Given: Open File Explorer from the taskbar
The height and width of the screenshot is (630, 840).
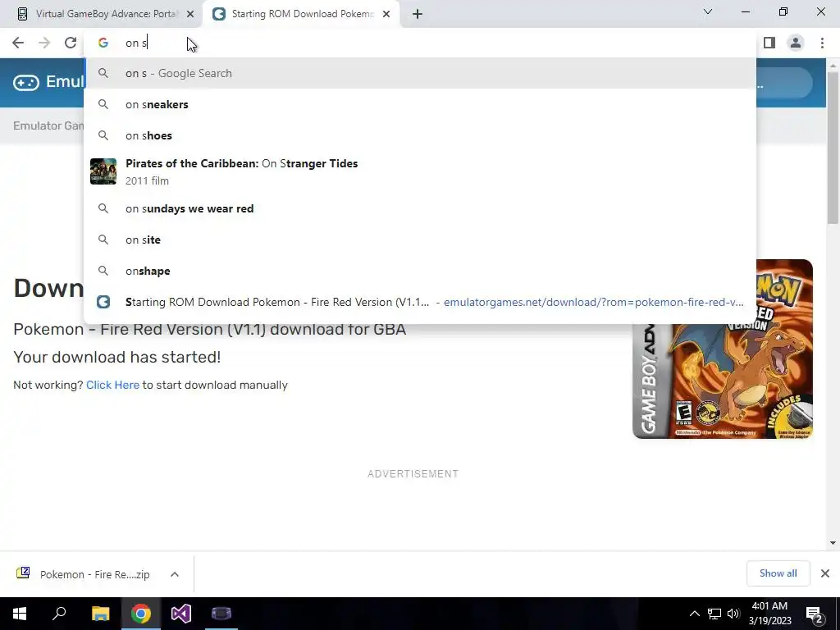Looking at the screenshot, I should coord(100,614).
